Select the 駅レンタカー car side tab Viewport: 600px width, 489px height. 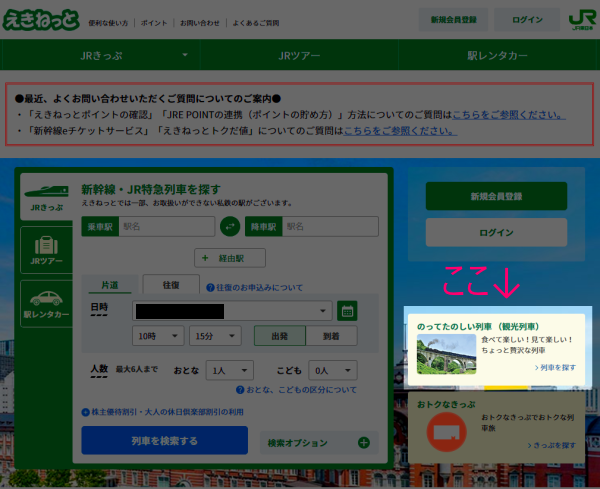(x=46, y=304)
